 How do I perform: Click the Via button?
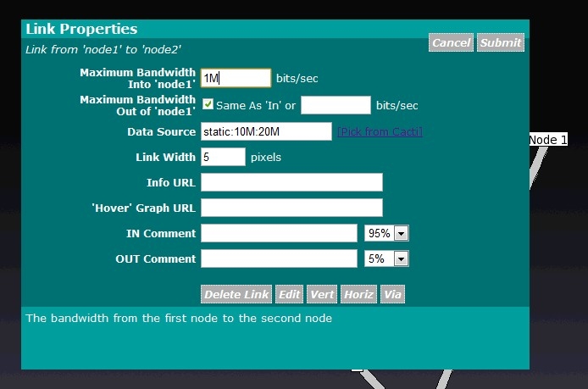392,294
